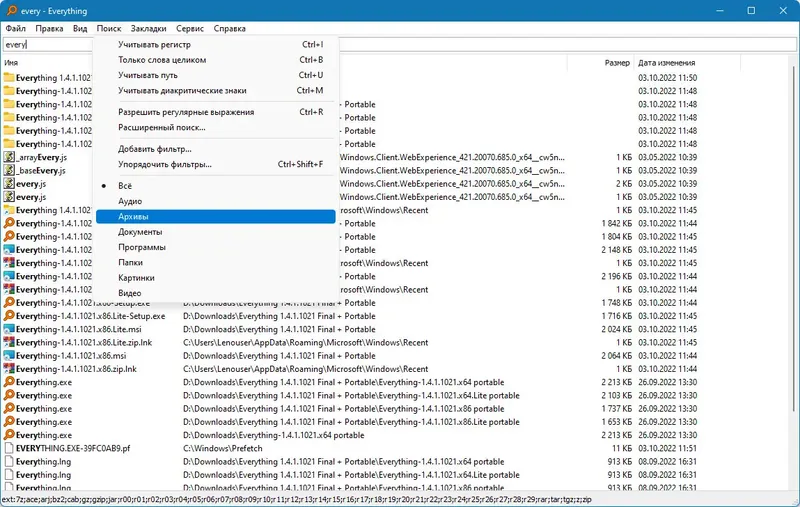
Task: Select Everything-1.4.1.1021.x86.Lite-Setup.exe file name
Action: tap(90, 316)
